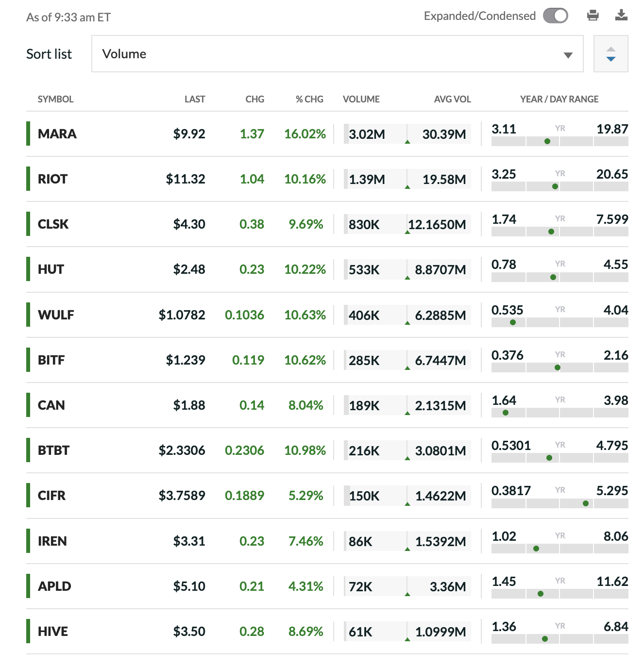Download the list with download icon
Viewport: 644px width, 667px height.
(621, 16)
